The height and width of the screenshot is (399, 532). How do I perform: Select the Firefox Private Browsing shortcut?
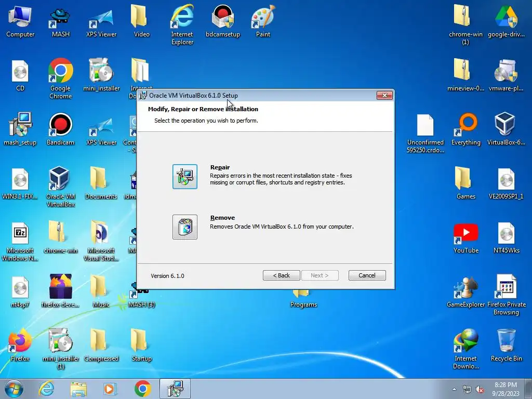(x=506, y=295)
